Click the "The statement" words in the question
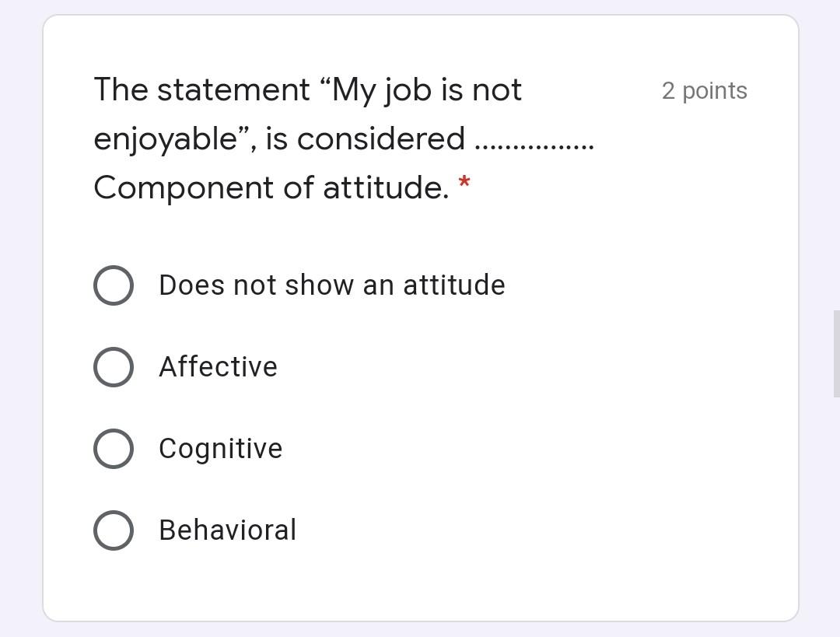Screen dimensions: 840x637 [x=201, y=90]
